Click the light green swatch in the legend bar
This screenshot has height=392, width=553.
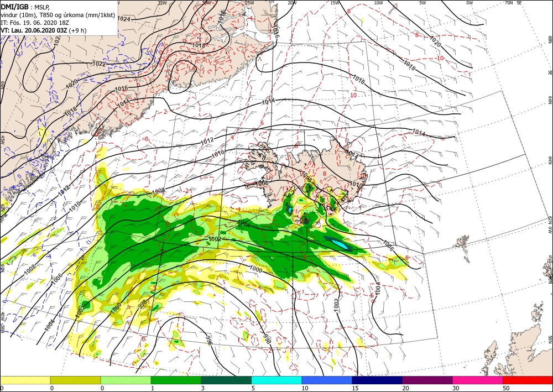click(126, 380)
